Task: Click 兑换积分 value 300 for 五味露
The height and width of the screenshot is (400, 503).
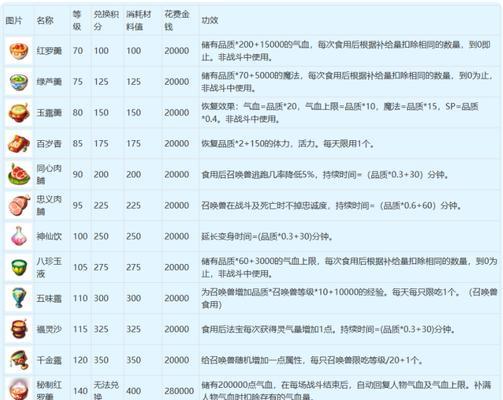Action: [x=101, y=298]
